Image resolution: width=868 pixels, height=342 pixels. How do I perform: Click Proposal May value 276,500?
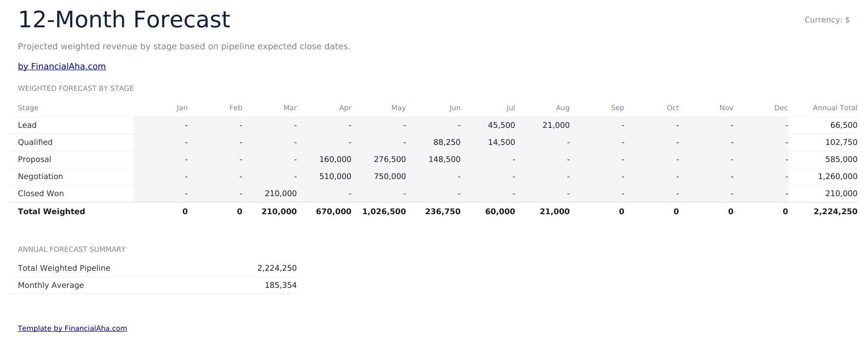[390, 160]
